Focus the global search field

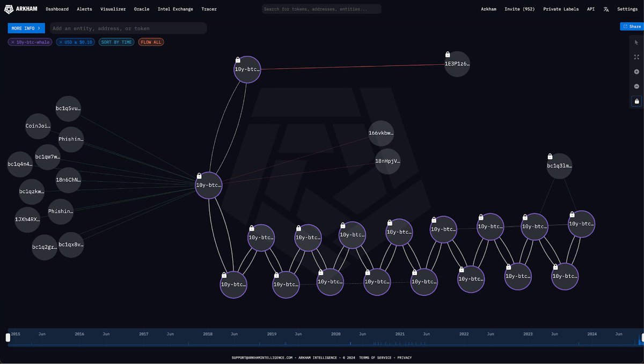point(321,9)
